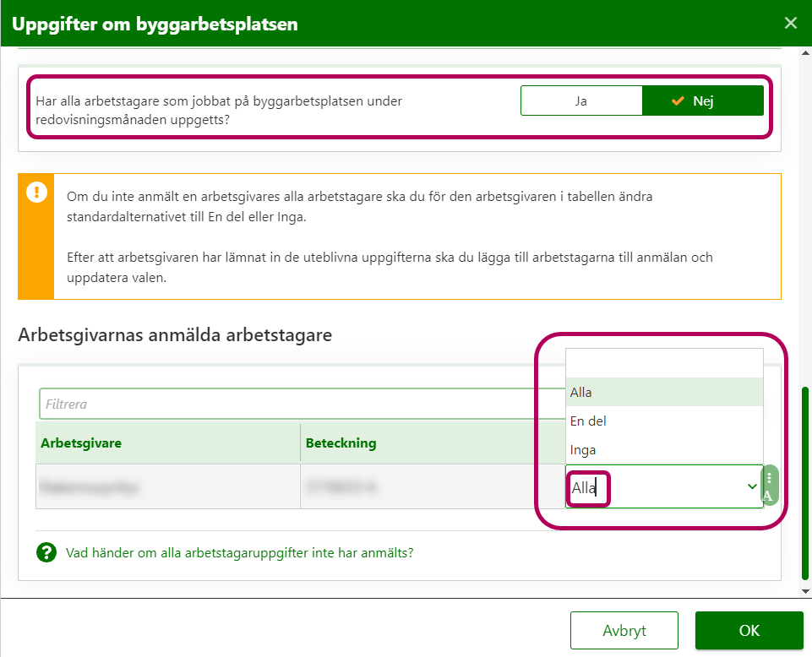The height and width of the screenshot is (657, 812).
Task: Click the combo box text showing Alla
Action: pos(585,488)
